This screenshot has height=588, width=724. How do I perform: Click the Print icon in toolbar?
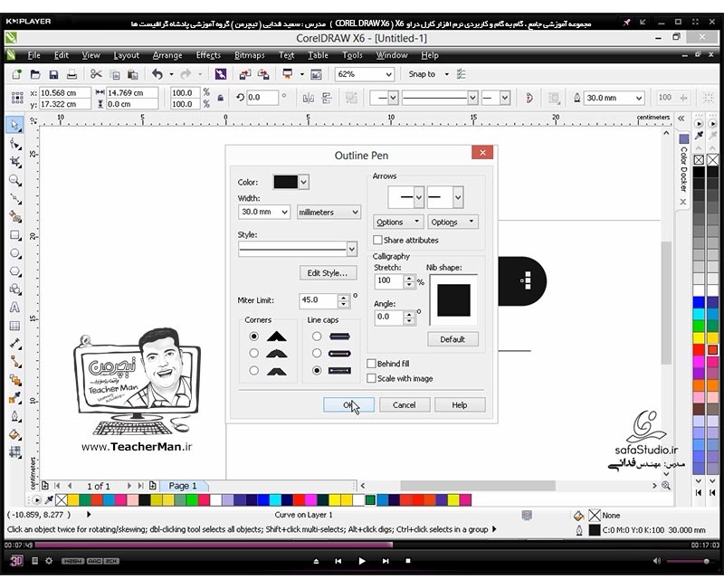point(72,74)
